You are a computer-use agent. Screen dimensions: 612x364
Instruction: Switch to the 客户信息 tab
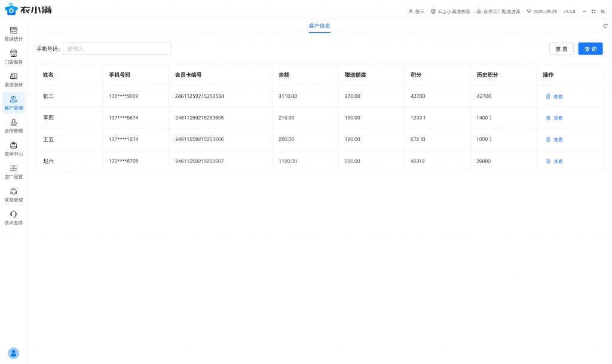319,26
